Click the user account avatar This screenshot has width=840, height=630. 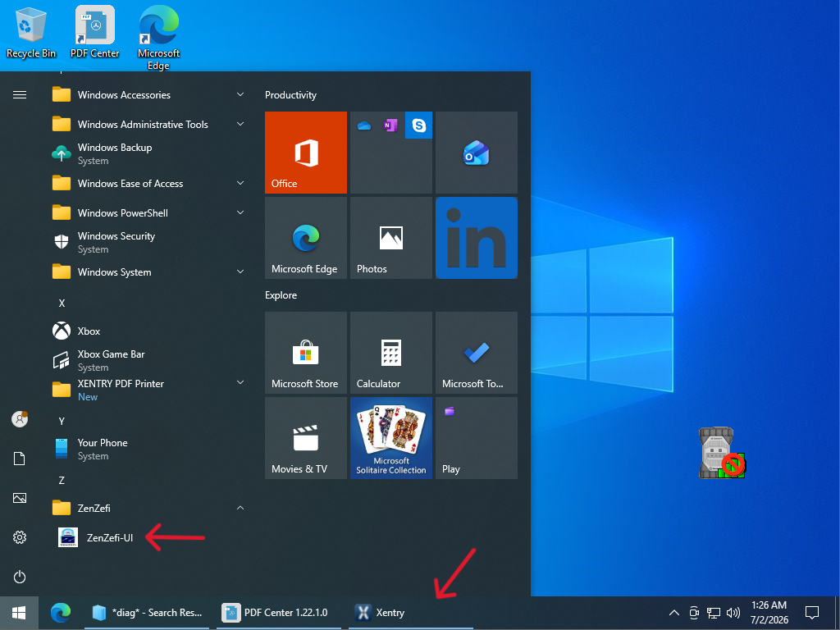point(20,419)
